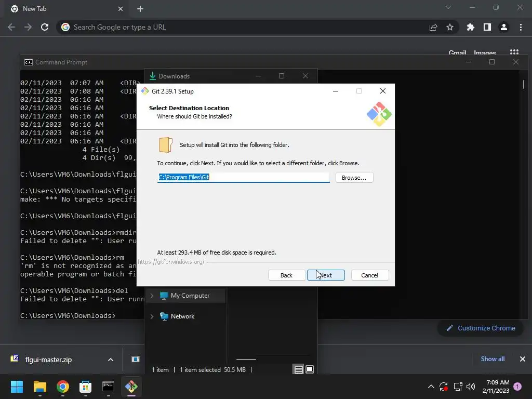Click the volume tray icon
Image resolution: width=532 pixels, height=399 pixels.
[x=471, y=387]
